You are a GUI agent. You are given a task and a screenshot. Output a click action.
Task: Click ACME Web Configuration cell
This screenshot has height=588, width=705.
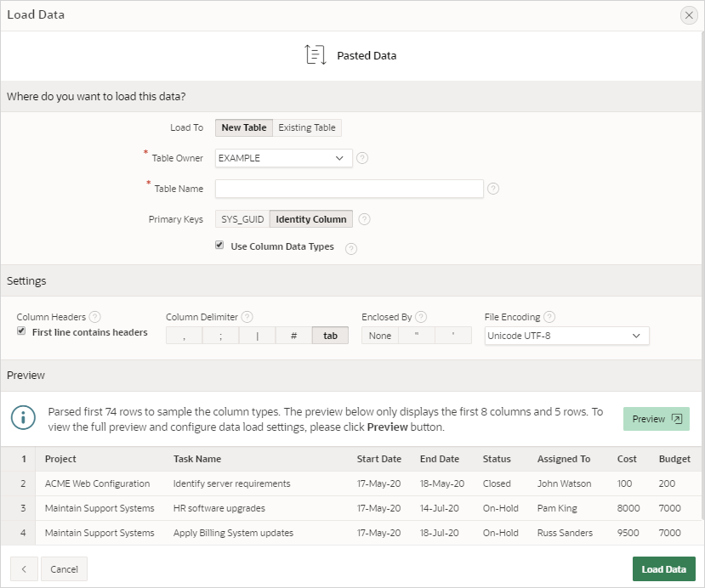point(97,483)
